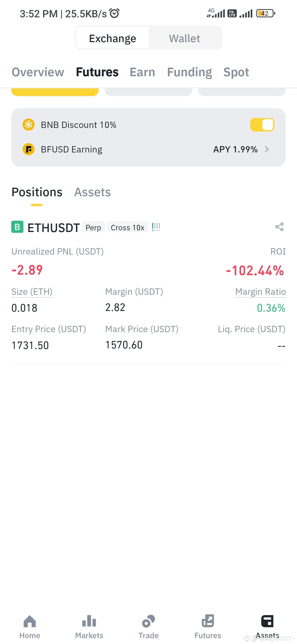Open the Trade icon in bottom bar
This screenshot has width=297, height=644.
[x=148, y=621]
